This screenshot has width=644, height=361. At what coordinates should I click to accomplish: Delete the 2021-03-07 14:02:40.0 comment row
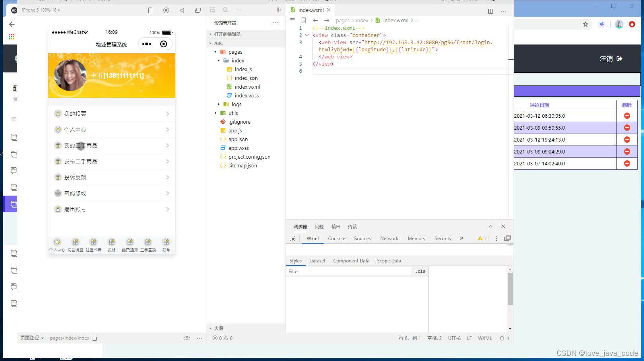click(627, 163)
